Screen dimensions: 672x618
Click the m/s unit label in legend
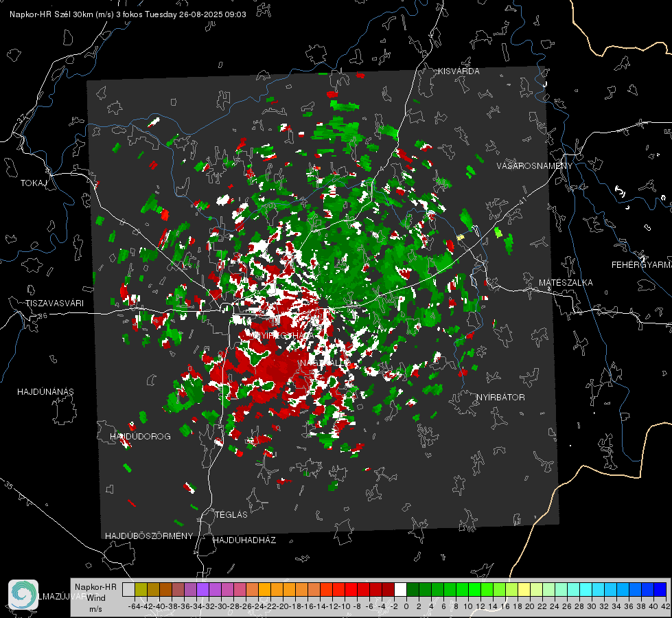pyautogui.click(x=95, y=609)
